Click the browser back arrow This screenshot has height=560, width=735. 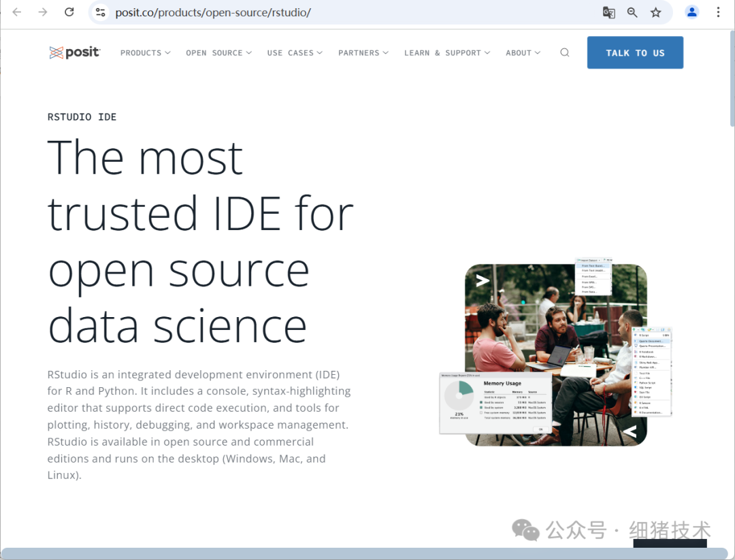pyautogui.click(x=17, y=12)
